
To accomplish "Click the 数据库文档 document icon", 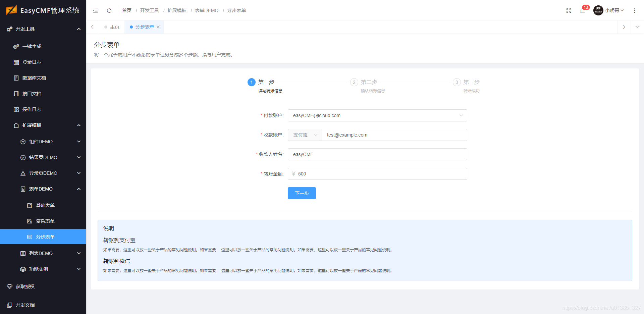I will pyautogui.click(x=16, y=78).
